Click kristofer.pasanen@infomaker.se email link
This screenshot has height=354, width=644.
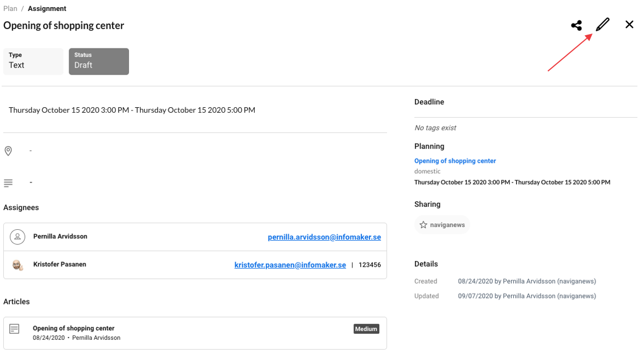point(290,265)
